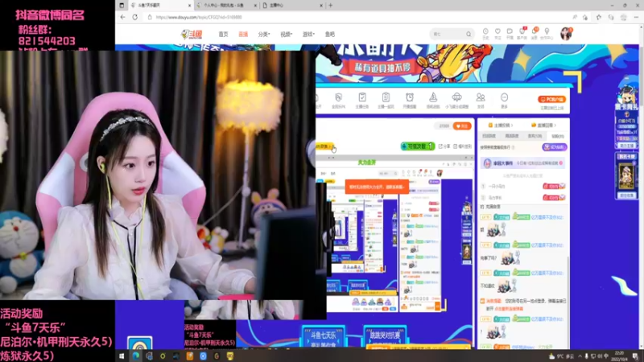Switch to the 日活跃度 ranking tab
The height and width of the screenshot is (362, 644).
489,136
